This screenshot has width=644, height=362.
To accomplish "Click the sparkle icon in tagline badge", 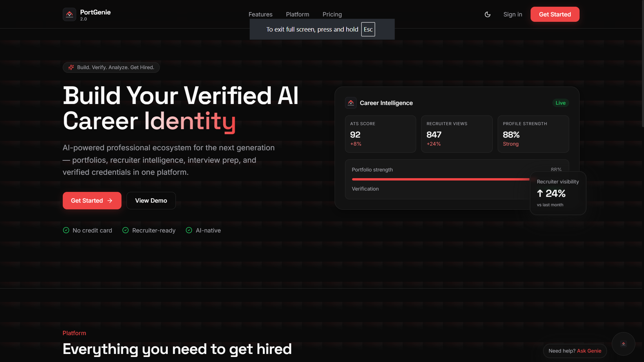I will 71,67.
